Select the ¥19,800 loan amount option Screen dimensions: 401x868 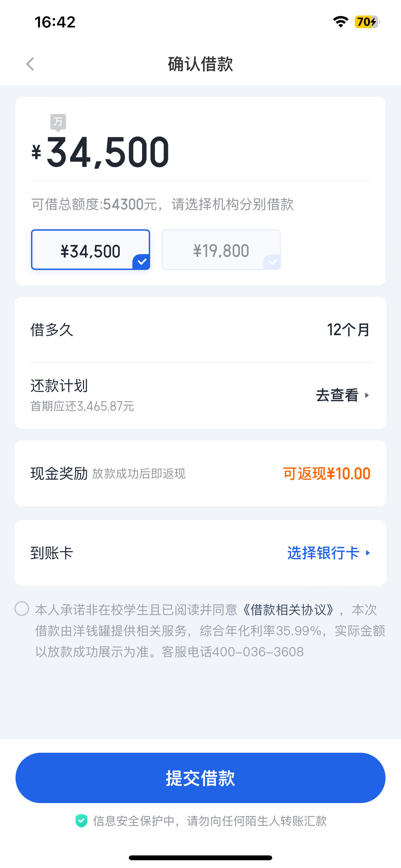click(x=221, y=250)
